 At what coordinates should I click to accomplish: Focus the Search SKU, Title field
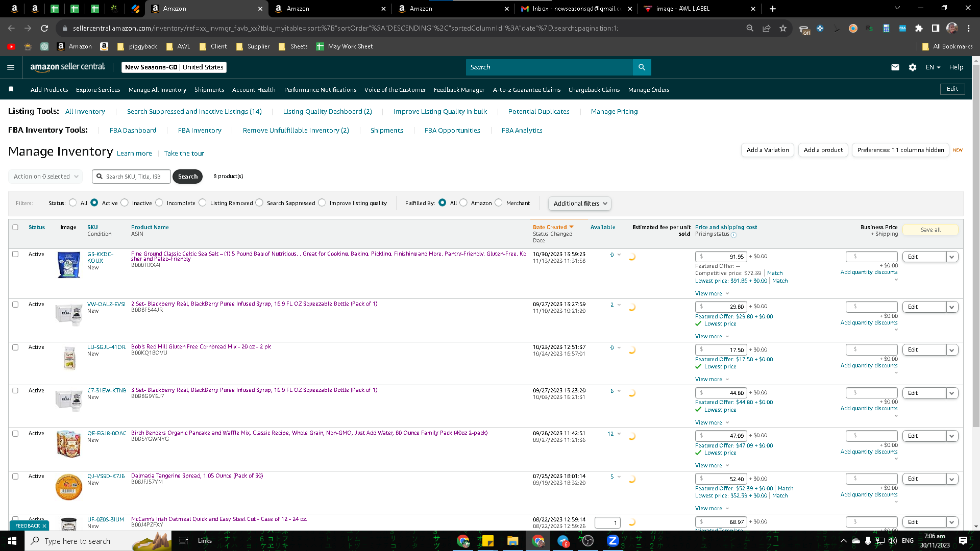coord(132,177)
